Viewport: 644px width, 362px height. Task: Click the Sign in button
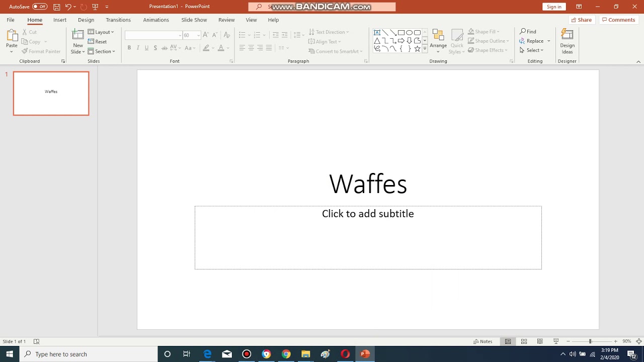[x=554, y=7]
